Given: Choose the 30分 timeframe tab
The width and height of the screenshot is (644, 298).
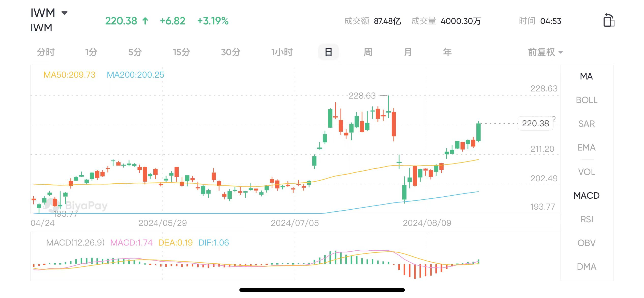Looking at the screenshot, I should click(231, 52).
